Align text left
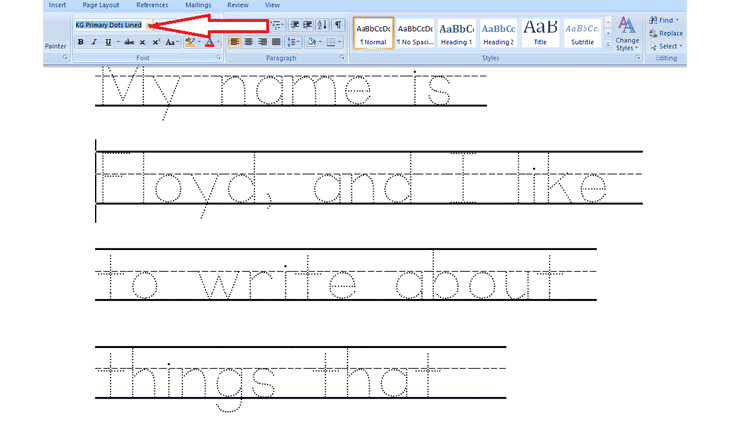730x440 pixels. (x=235, y=42)
